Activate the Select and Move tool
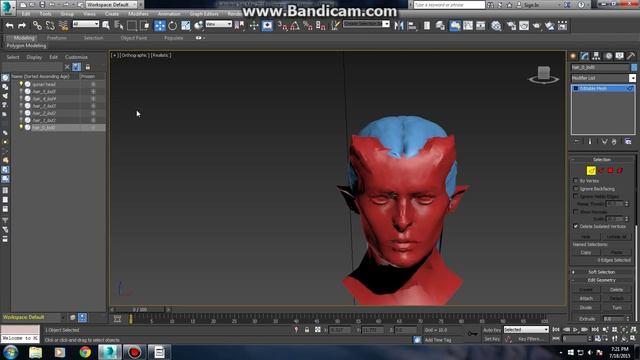The image size is (640, 360). point(160,26)
